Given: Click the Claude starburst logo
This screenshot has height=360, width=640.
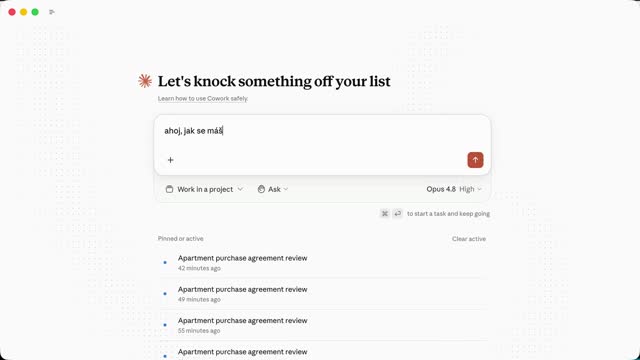Looking at the screenshot, I should pyautogui.click(x=145, y=81).
